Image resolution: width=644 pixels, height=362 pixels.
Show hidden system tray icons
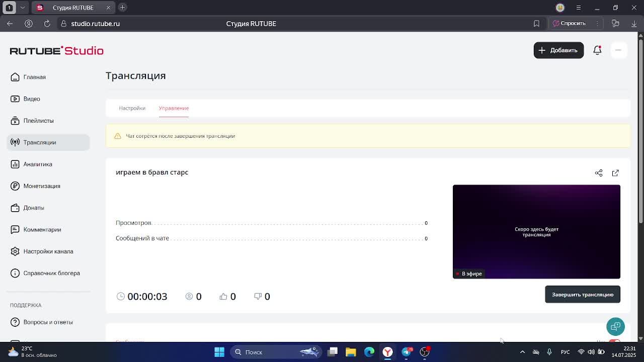[x=522, y=352]
